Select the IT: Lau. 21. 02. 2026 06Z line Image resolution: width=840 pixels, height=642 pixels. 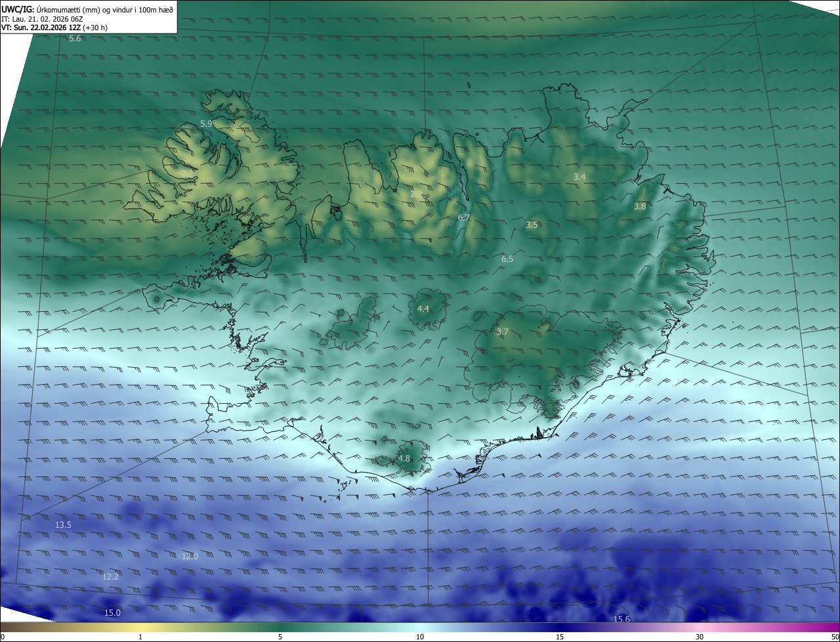click(41, 19)
